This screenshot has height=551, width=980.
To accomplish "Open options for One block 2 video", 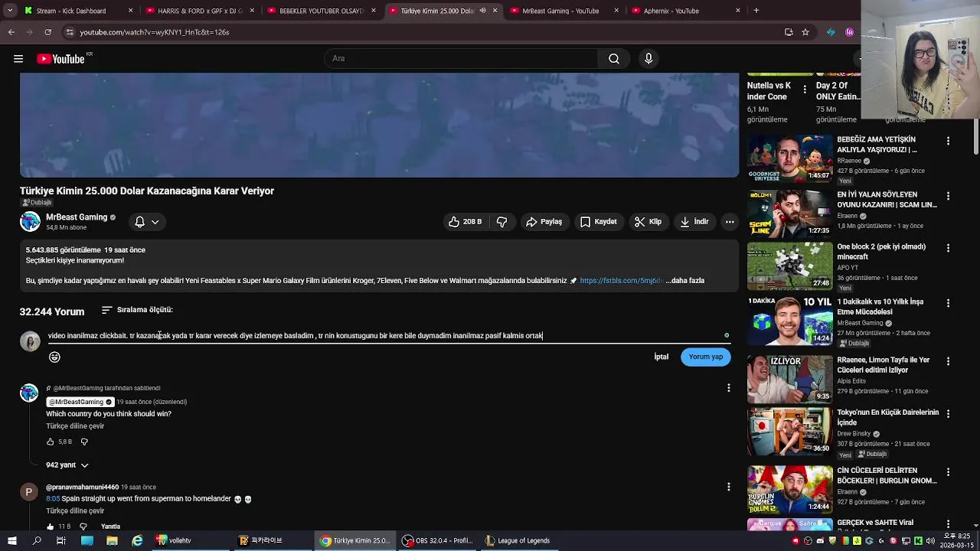I will coord(948,248).
